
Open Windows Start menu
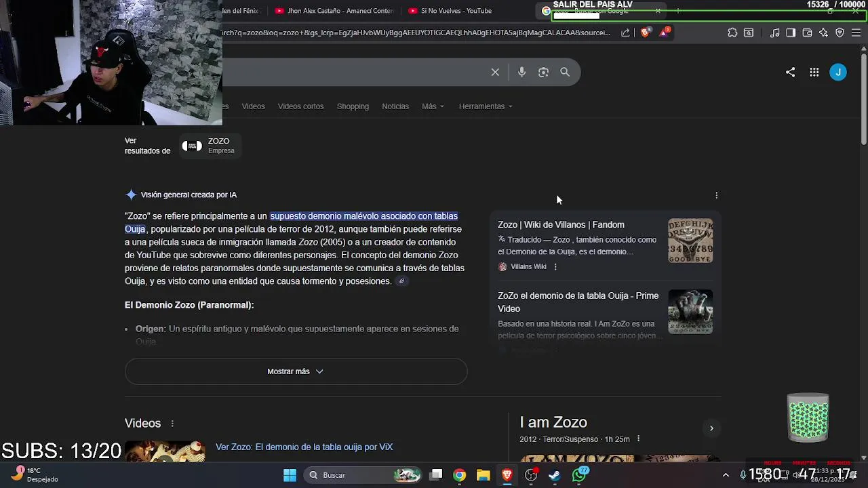click(x=290, y=475)
